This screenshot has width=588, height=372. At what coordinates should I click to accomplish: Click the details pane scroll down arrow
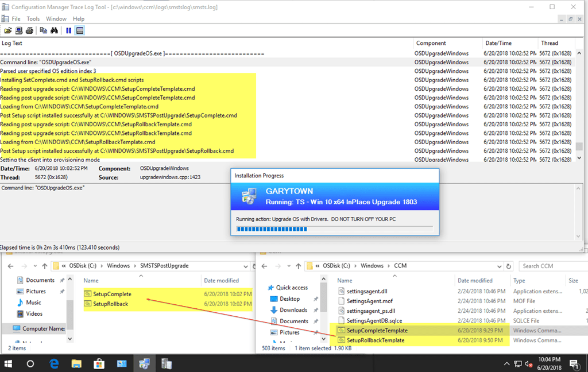click(578, 237)
